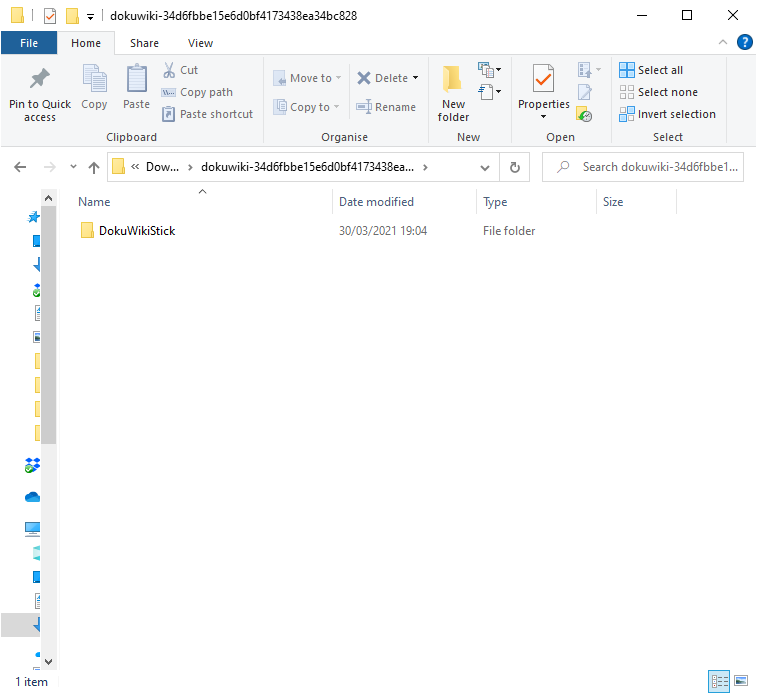Click the Properties checkmark icon
The width and height of the screenshot is (757, 694).
543,78
